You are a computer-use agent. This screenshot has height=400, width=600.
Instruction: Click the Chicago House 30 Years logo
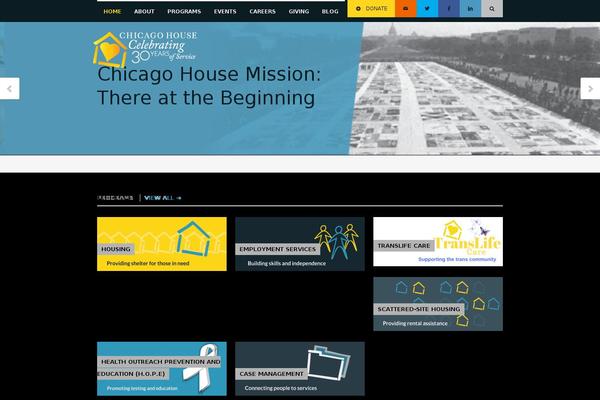coord(145,49)
